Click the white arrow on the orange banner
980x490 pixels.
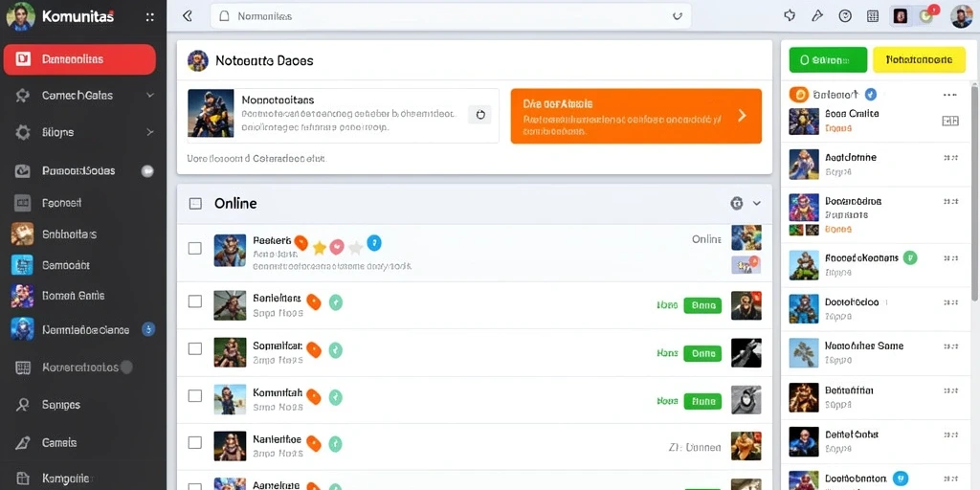pos(742,116)
